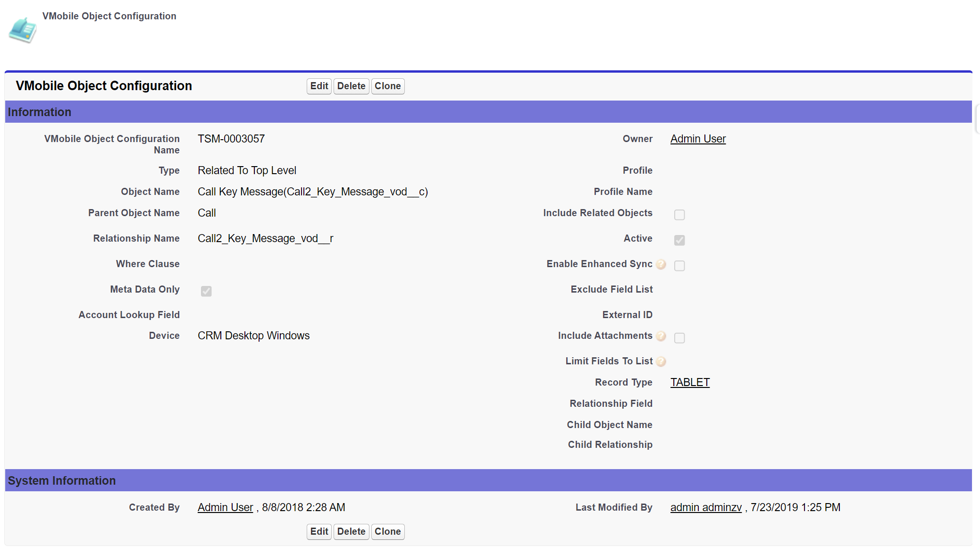Toggle the Meta Data Only checkbox
Screen dimensions: 980x555
point(206,291)
